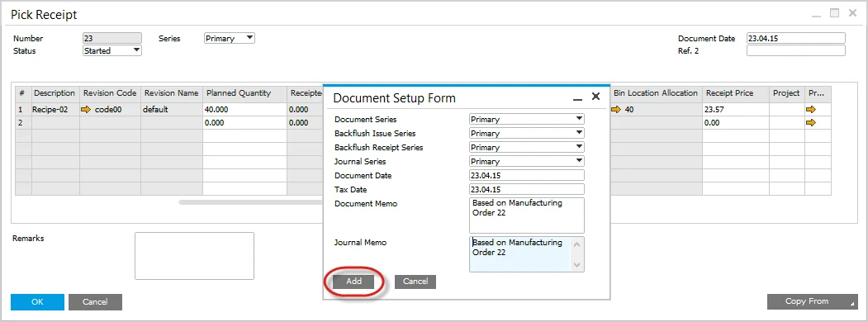Click the link arrow beside code00
The height and width of the screenshot is (322, 868).
[x=87, y=110]
